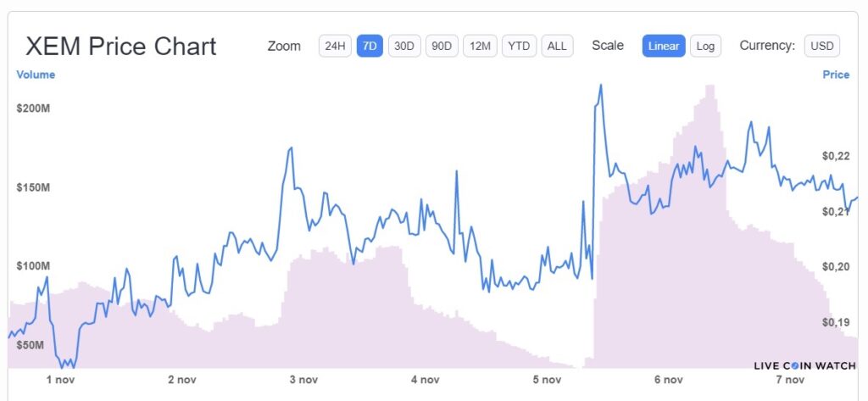Click the Live Coin Watch logo
Image resolution: width=868 pixels, height=401 pixels.
804,365
